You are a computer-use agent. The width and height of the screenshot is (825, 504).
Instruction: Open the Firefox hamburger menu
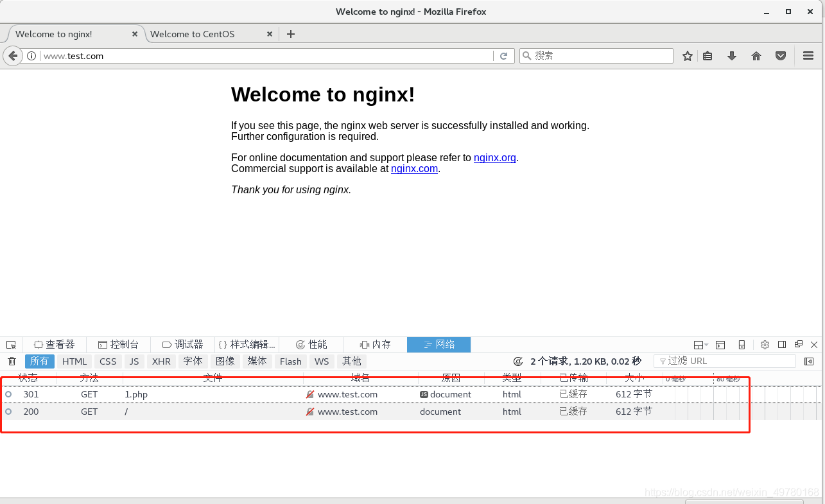coord(808,56)
